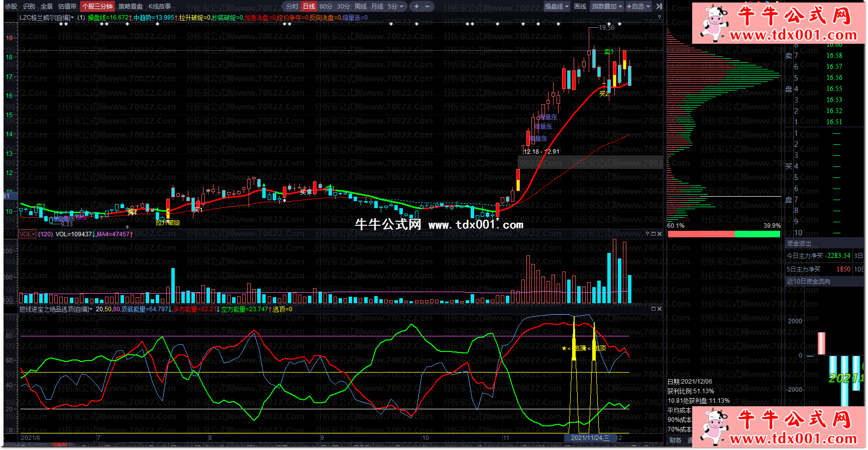
Task: Click the 顶底能量=64.797 value text
Action: (145, 309)
